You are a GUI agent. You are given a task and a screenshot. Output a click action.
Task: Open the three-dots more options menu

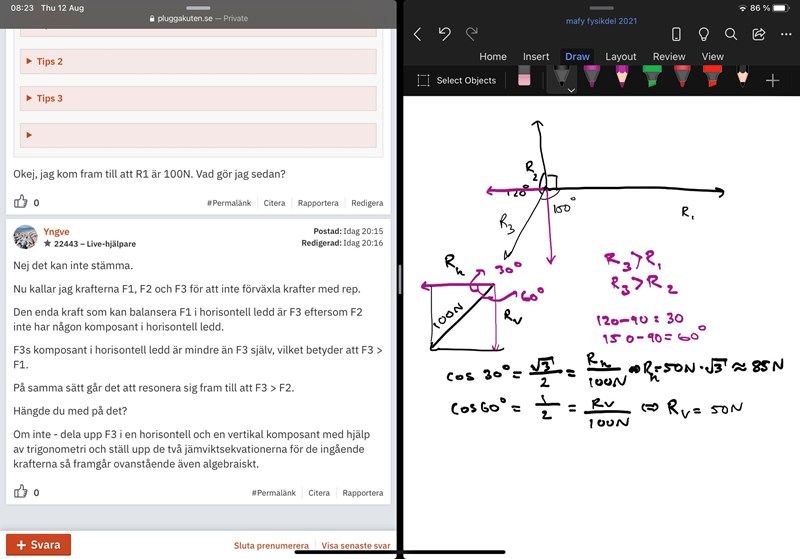tap(784, 34)
